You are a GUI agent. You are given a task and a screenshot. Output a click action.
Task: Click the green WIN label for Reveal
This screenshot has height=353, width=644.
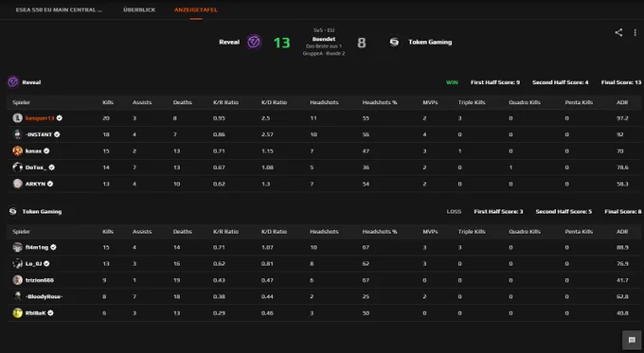tap(452, 82)
